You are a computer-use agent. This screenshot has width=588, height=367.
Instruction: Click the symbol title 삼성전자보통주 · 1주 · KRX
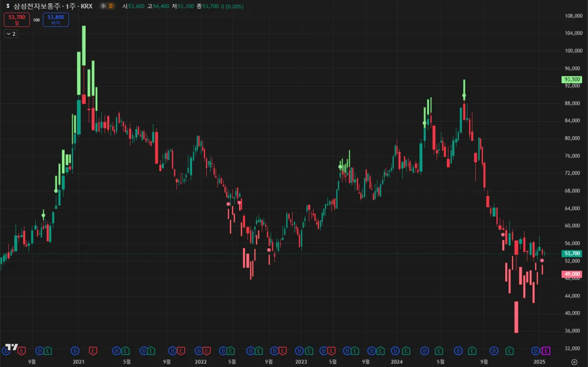(52, 6)
